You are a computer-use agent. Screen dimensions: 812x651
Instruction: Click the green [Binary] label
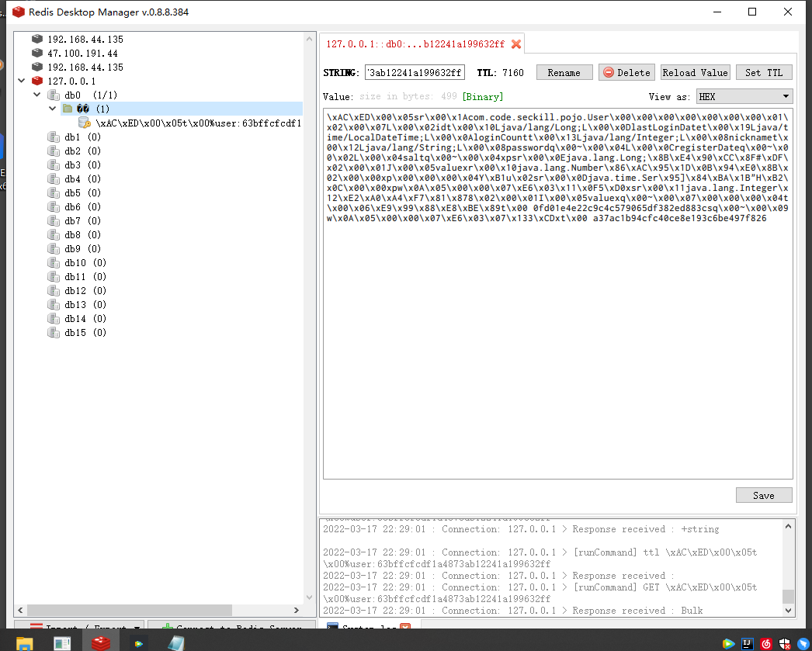483,96
